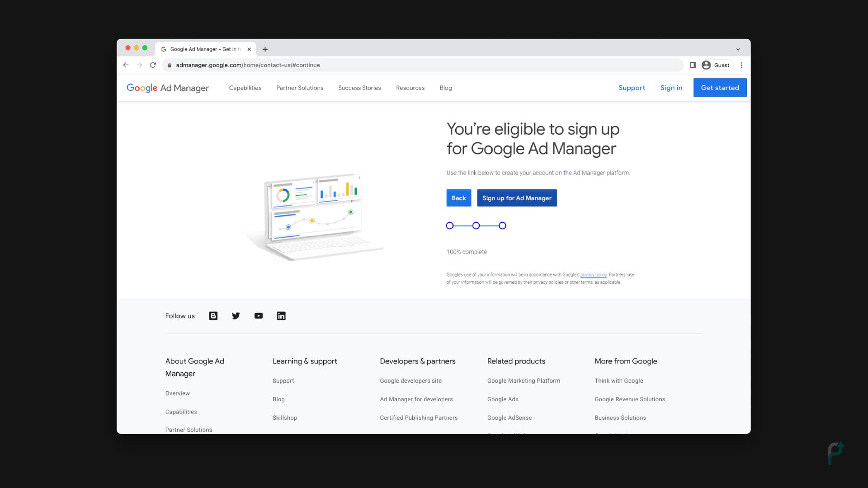Image resolution: width=868 pixels, height=488 pixels.
Task: Open the Partner Solutions menu item
Action: point(299,88)
